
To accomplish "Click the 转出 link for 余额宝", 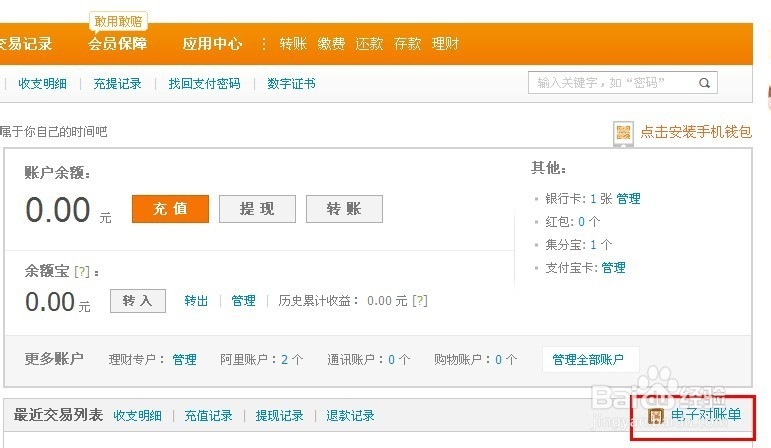I will [x=196, y=301].
